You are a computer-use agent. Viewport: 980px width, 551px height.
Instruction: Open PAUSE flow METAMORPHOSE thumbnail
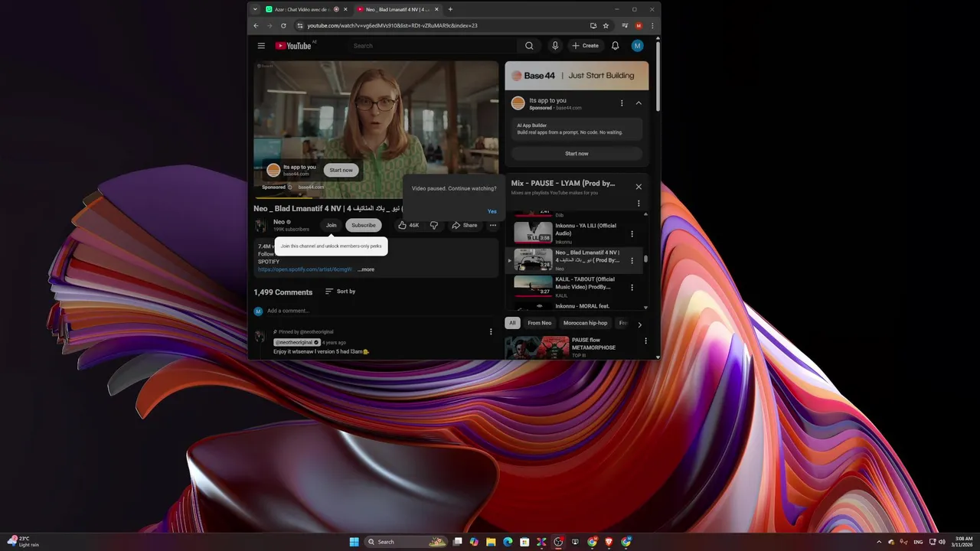[537, 347]
